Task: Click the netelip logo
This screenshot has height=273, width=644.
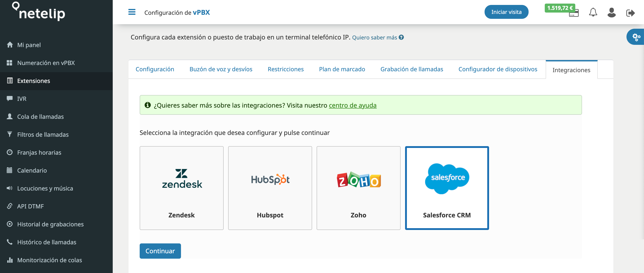Action: (x=39, y=11)
